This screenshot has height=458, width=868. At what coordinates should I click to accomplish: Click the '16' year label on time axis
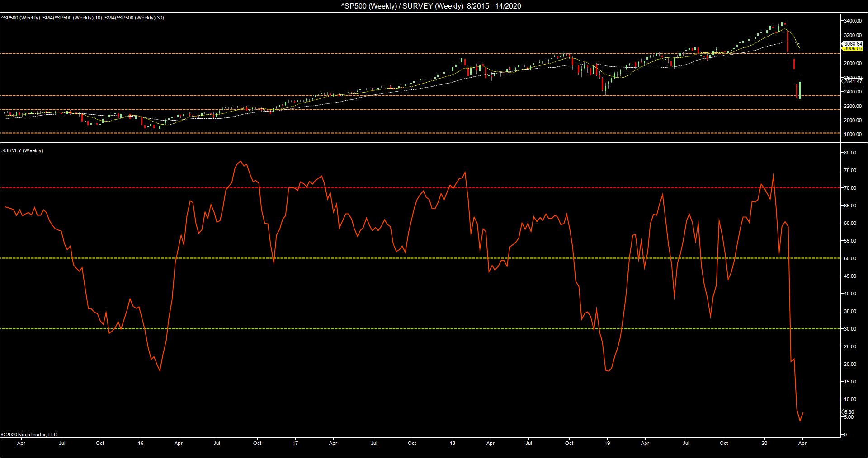[141, 443]
